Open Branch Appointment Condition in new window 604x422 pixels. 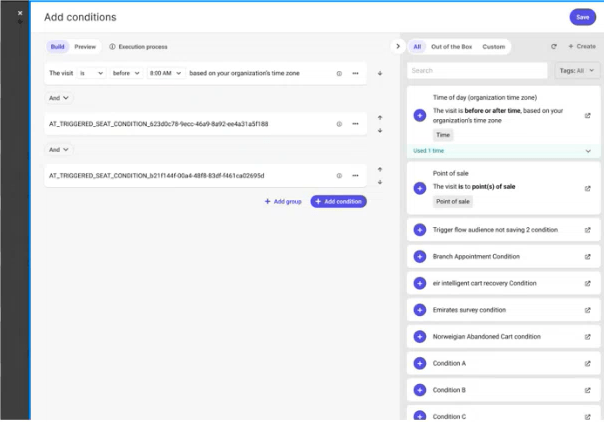point(587,257)
